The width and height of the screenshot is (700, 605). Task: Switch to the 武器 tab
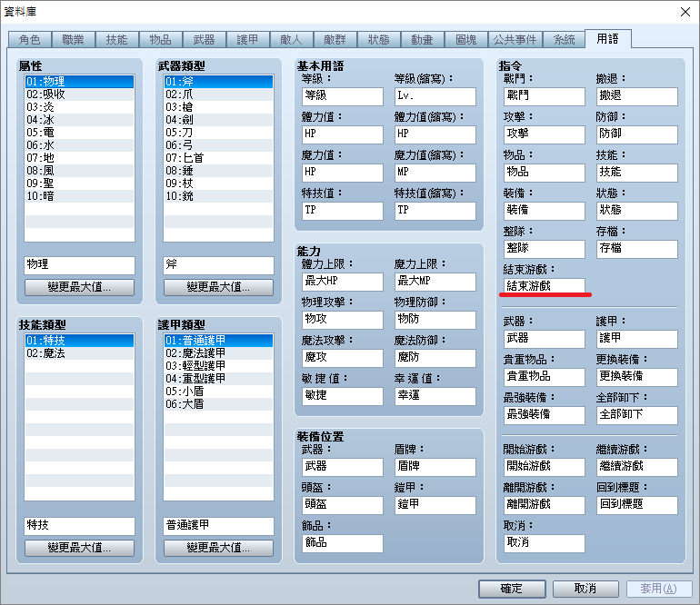(x=205, y=40)
